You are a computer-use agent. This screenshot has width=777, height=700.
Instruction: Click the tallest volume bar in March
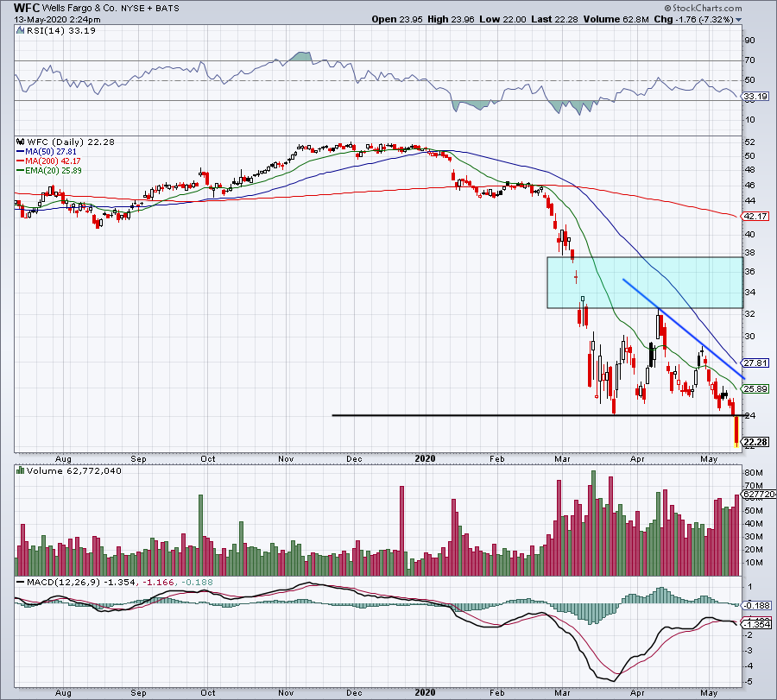pyautogui.click(x=594, y=523)
